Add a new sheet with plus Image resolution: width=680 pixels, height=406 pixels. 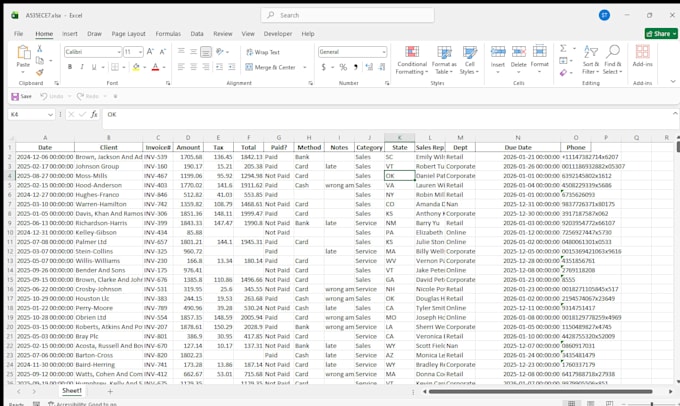[x=110, y=391]
